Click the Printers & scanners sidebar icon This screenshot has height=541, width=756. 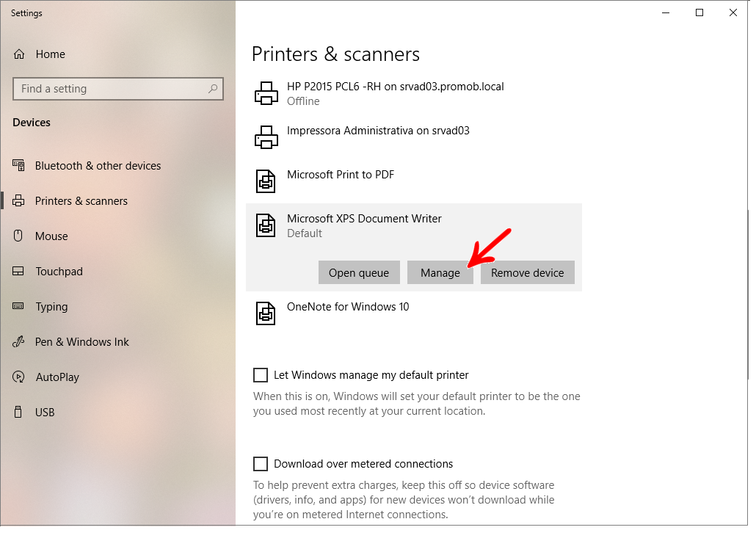coord(18,200)
